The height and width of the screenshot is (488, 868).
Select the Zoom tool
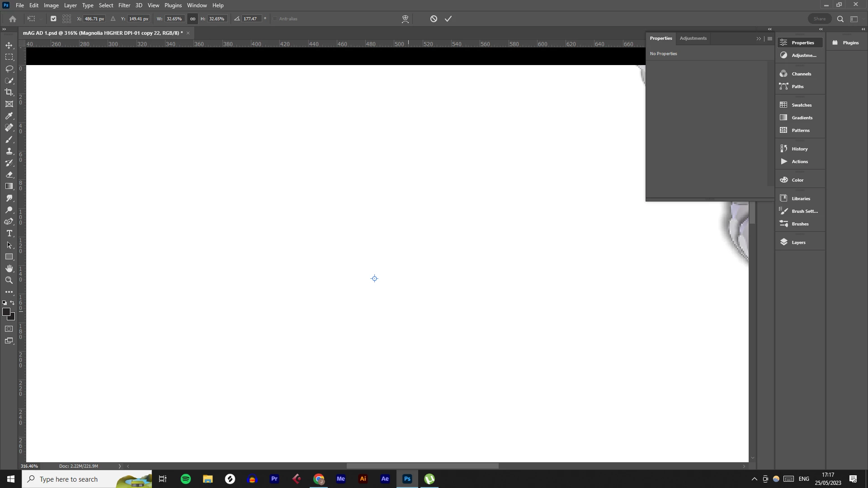[x=9, y=280]
